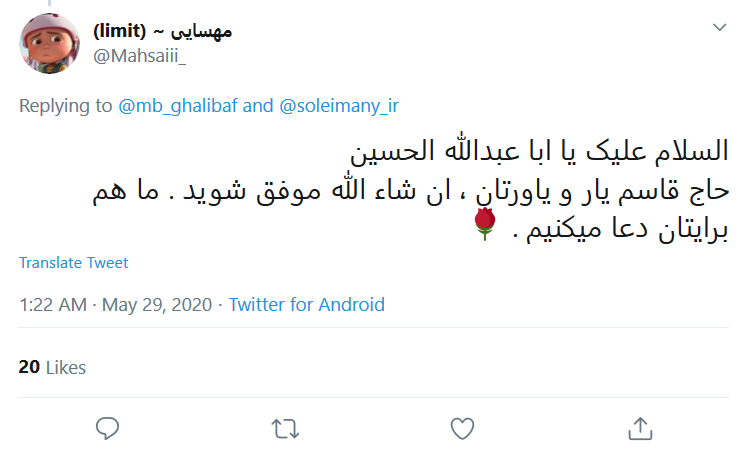The image size is (748, 458).
Task: Click the Translate Tweet link
Action: click(74, 263)
